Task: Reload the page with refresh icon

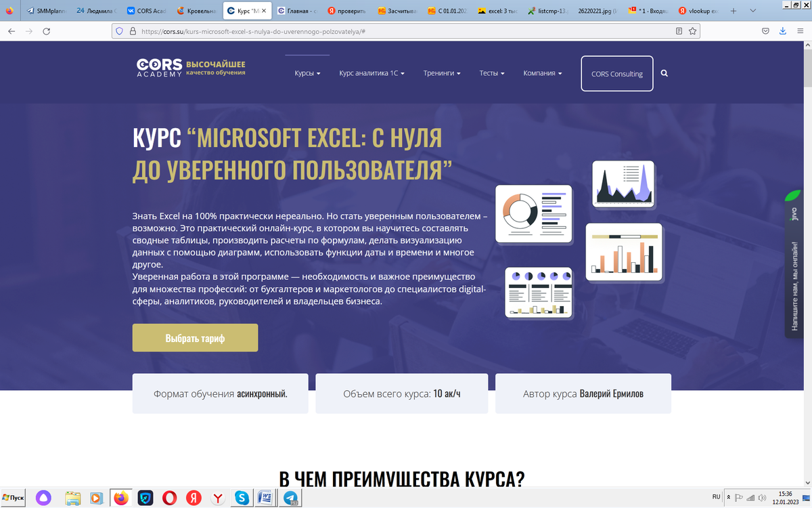Action: click(47, 31)
